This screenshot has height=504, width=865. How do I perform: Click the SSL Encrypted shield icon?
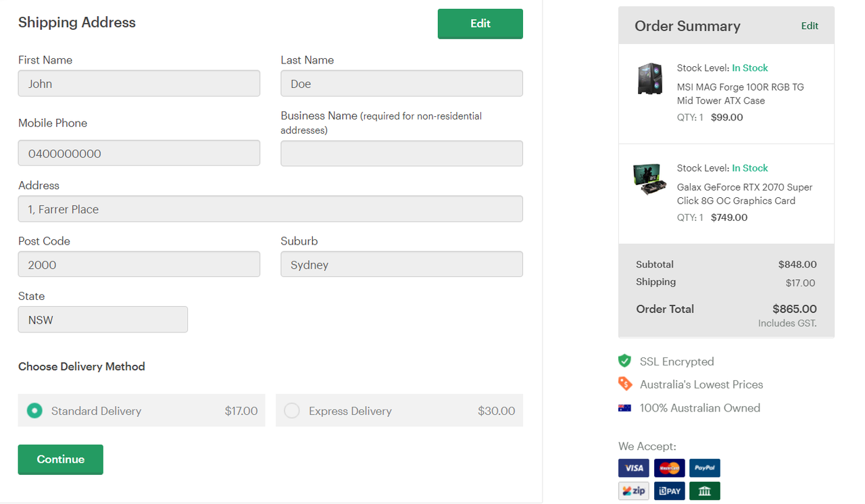point(624,361)
